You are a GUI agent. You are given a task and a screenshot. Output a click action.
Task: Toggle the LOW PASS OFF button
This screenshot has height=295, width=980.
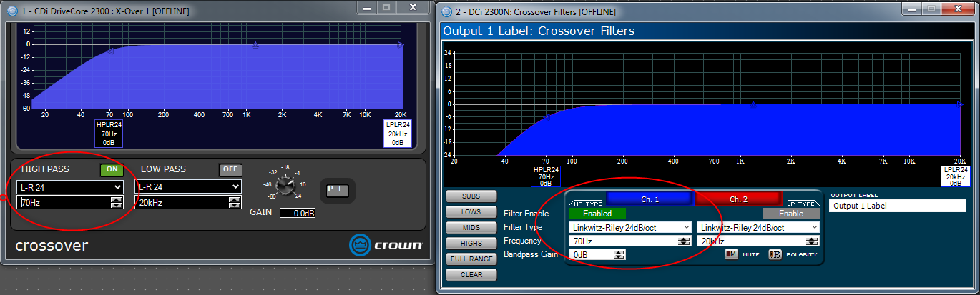point(230,170)
